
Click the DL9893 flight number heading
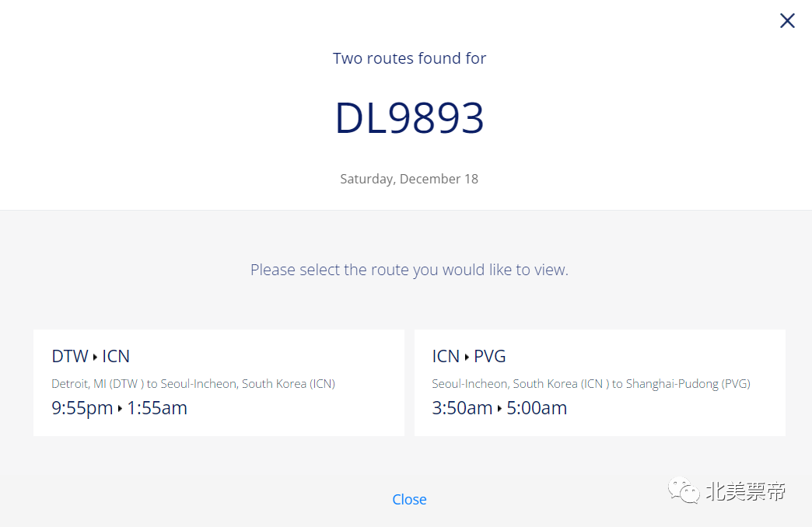[x=409, y=118]
